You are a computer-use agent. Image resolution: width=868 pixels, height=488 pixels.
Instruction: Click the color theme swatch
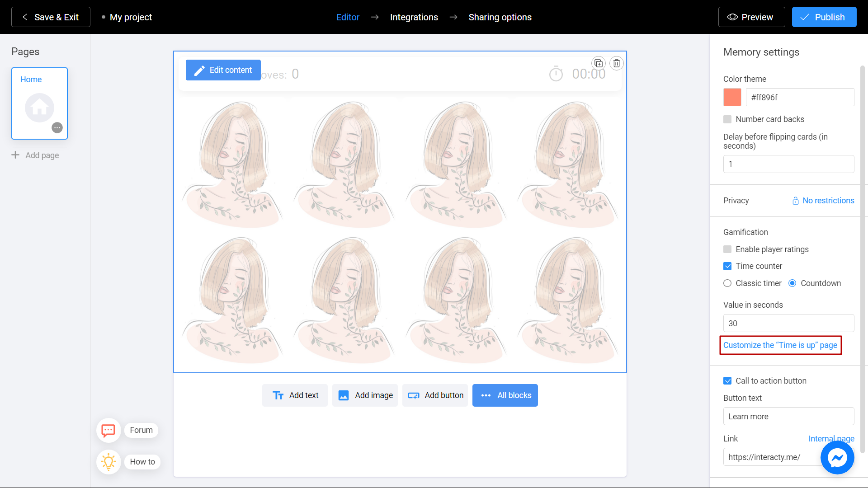[x=732, y=97]
